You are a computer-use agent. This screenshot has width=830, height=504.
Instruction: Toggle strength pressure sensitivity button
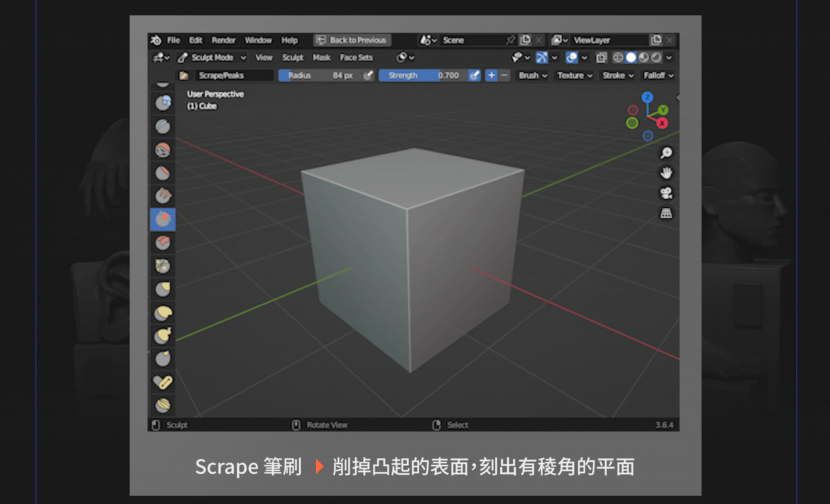coord(474,75)
